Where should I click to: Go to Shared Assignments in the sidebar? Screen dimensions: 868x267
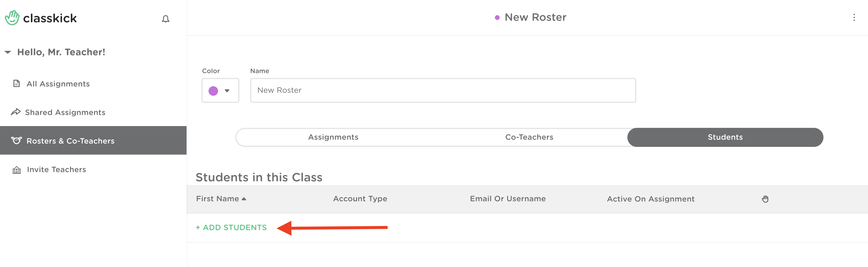(x=65, y=112)
